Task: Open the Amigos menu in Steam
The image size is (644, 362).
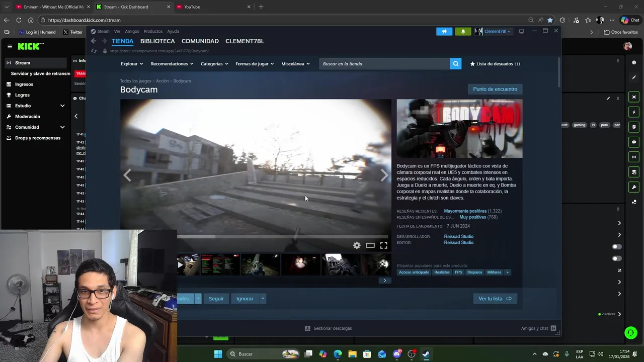Action: point(132,31)
